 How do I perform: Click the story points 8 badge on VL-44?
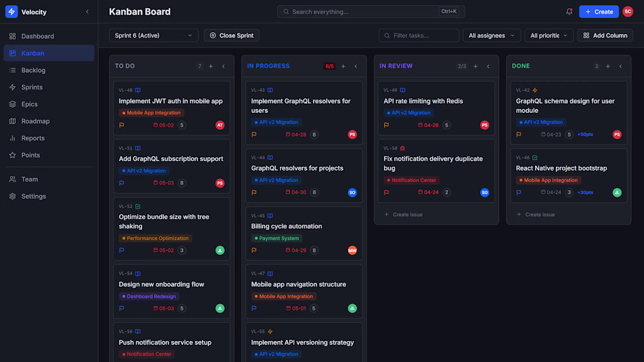click(x=314, y=192)
